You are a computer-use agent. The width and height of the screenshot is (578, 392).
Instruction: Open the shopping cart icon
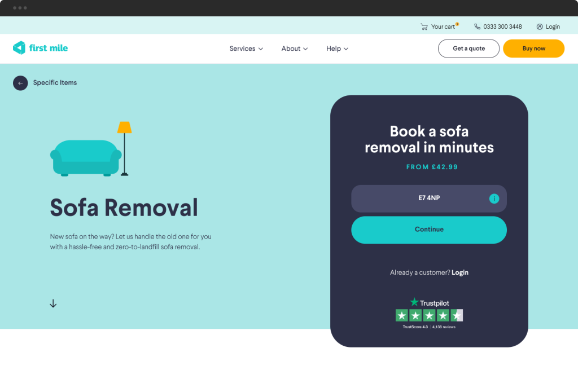pos(424,27)
